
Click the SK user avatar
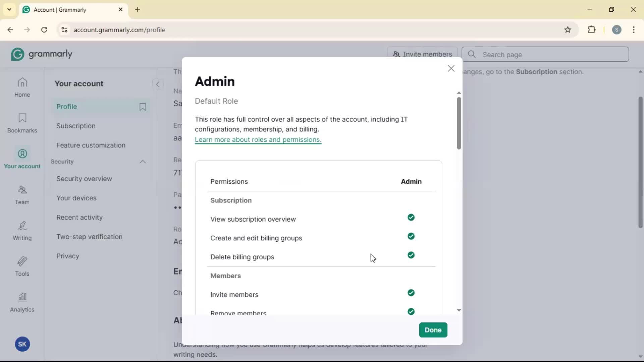point(22,344)
